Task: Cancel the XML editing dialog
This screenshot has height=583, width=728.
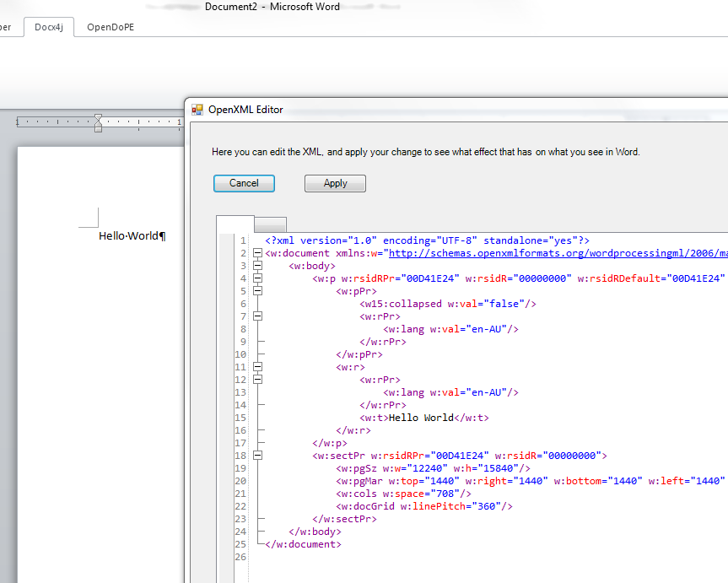Action: [244, 183]
